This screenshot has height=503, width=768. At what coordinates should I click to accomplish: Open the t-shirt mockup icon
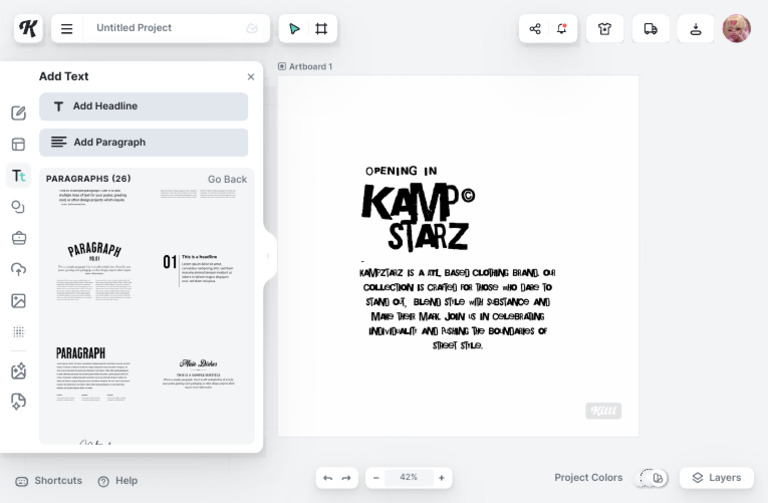605,29
